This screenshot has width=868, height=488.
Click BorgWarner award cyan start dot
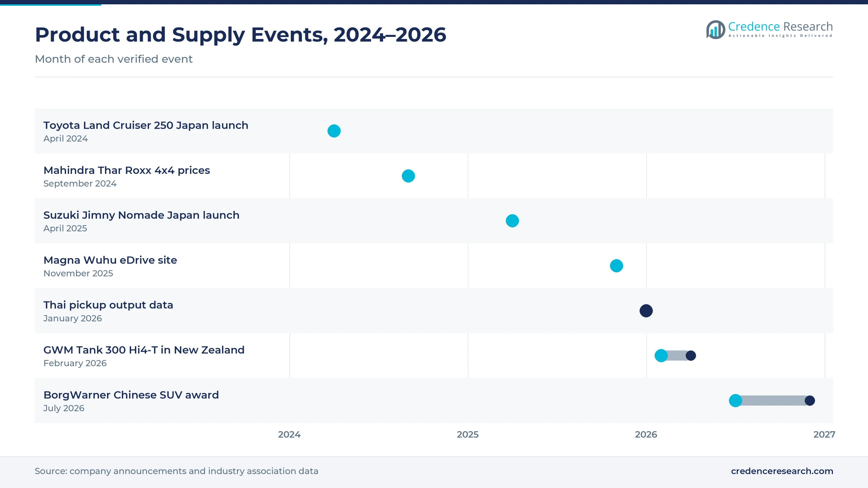pyautogui.click(x=735, y=401)
